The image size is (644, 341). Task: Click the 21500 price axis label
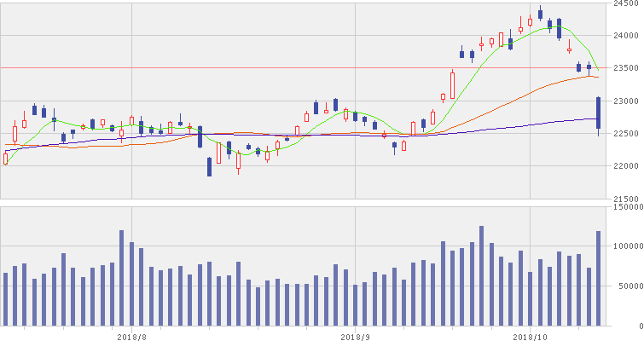626,198
